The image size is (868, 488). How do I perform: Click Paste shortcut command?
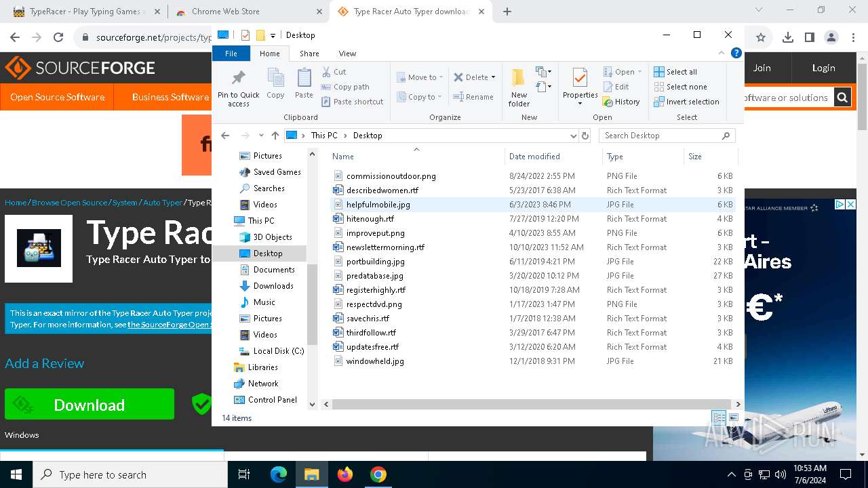[352, 102]
